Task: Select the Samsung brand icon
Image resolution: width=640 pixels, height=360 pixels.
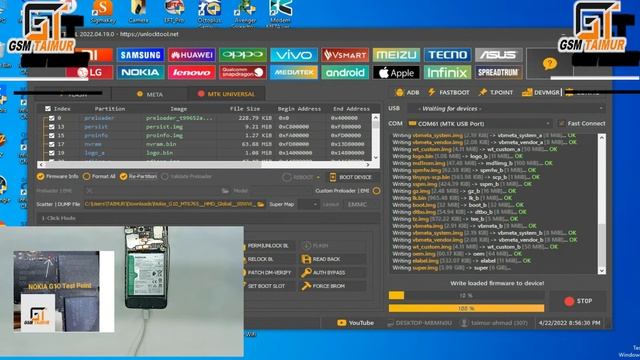Action: [140, 55]
